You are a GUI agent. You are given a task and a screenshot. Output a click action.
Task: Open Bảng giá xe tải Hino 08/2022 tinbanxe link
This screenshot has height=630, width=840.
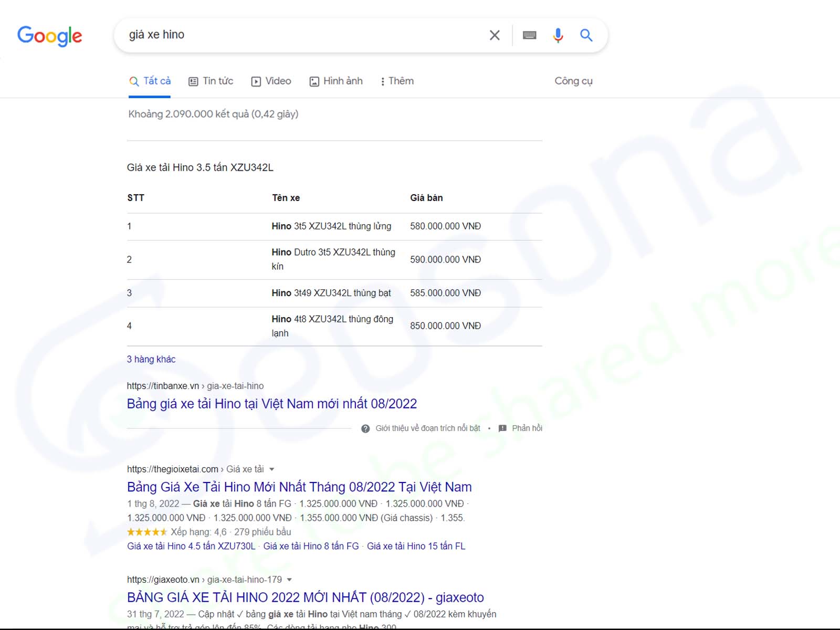(x=272, y=404)
